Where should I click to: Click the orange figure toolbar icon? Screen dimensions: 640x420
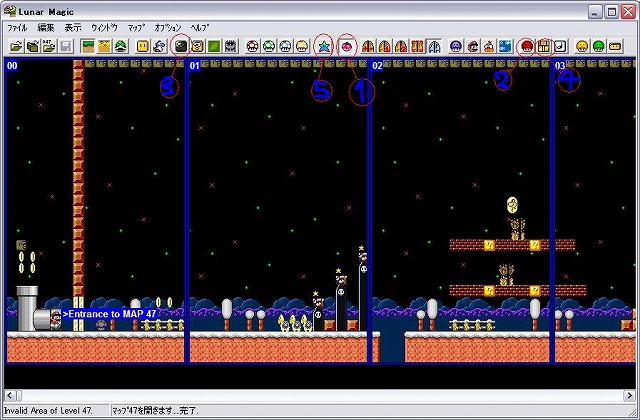(489, 47)
